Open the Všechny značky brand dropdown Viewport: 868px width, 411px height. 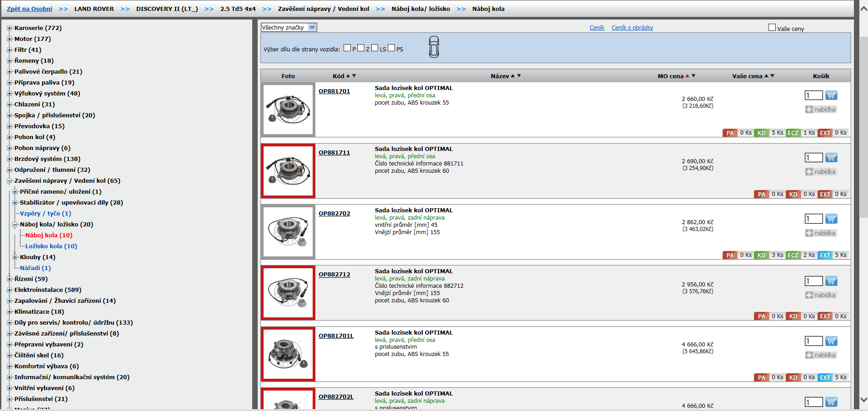point(289,28)
